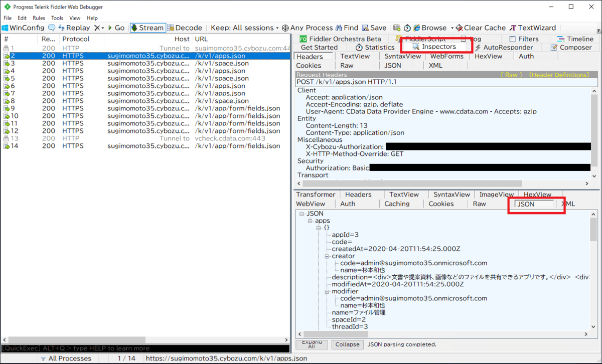Toggle Decode mode

pos(185,28)
